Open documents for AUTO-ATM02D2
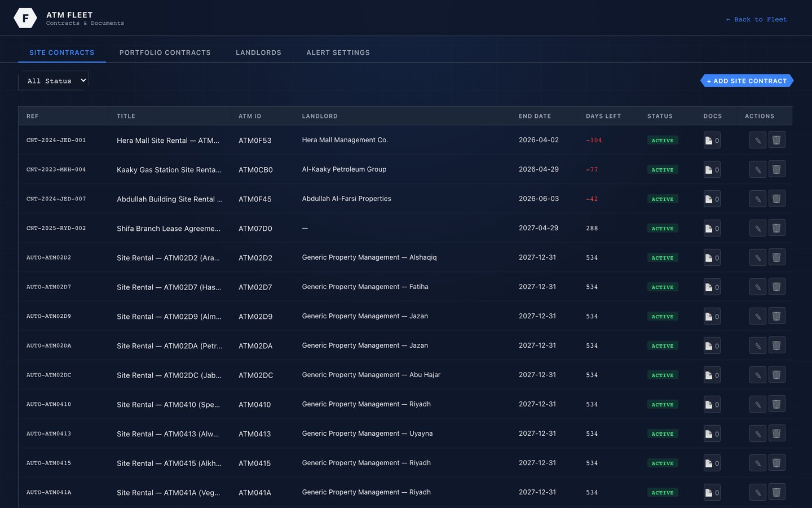Viewport: 812px width, 508px height. point(712,258)
